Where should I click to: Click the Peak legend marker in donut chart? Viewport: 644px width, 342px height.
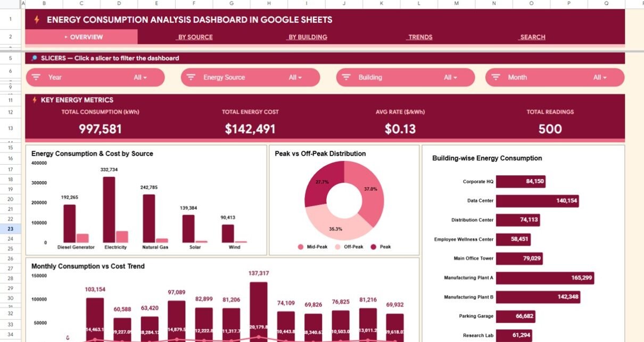[373, 247]
